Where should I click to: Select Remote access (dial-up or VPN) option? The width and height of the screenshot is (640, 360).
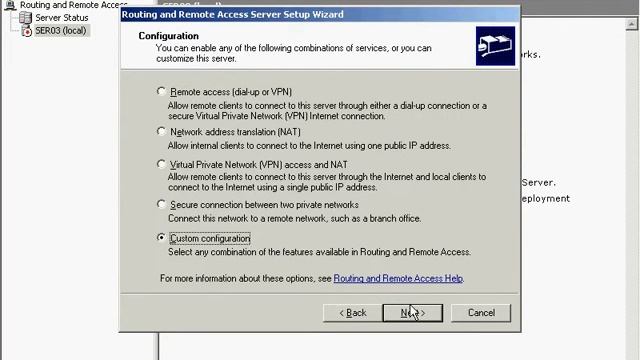(x=162, y=91)
